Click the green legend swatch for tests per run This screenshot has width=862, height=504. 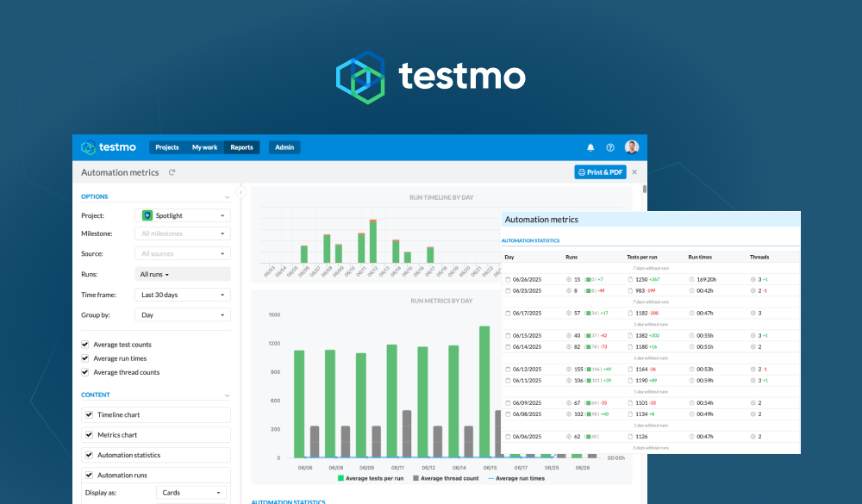340,478
